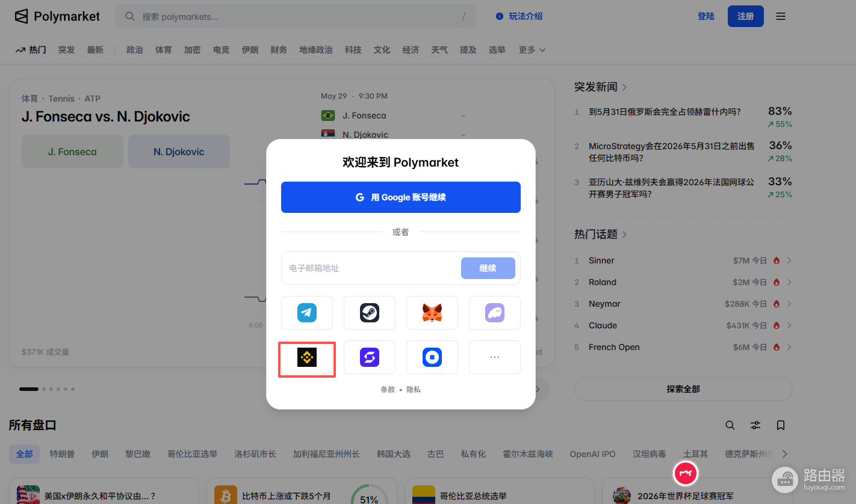This screenshot has height=504, width=856.
Task: Select the OpenAI IPO filter chip
Action: (593, 454)
